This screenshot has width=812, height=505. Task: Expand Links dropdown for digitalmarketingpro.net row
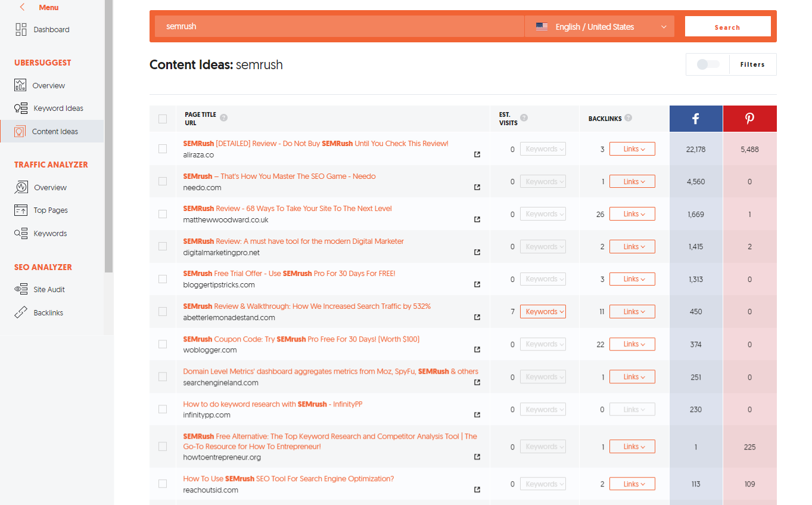click(x=632, y=246)
